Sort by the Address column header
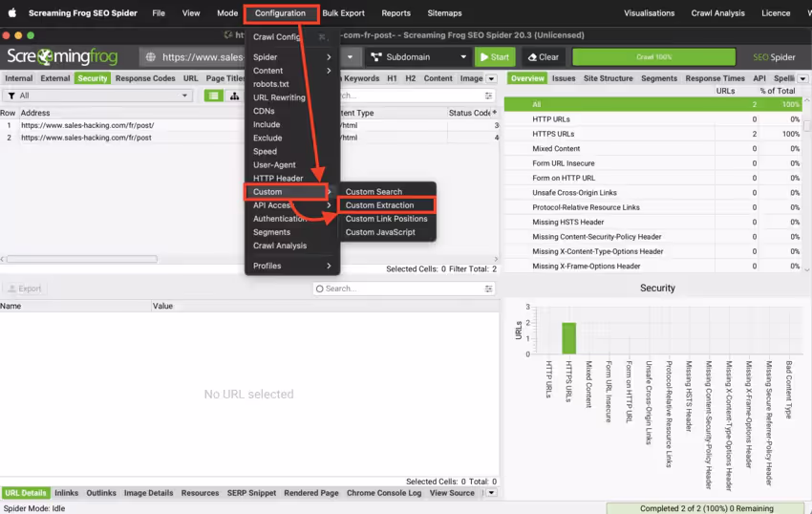812x514 pixels. click(35, 113)
